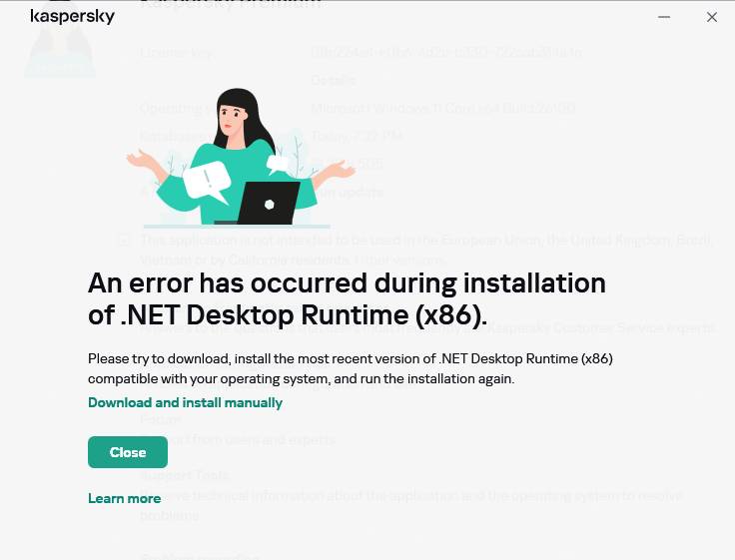This screenshot has height=560, width=735.
Task: Open the Download and install manually link
Action: coord(185,403)
